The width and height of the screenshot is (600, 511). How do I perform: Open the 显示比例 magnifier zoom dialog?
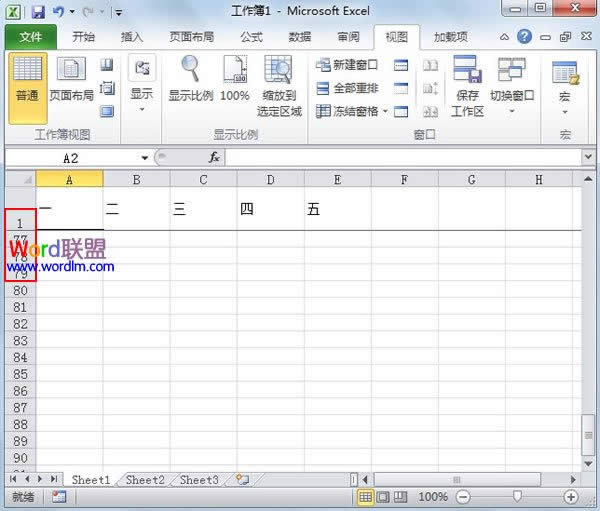(190, 80)
